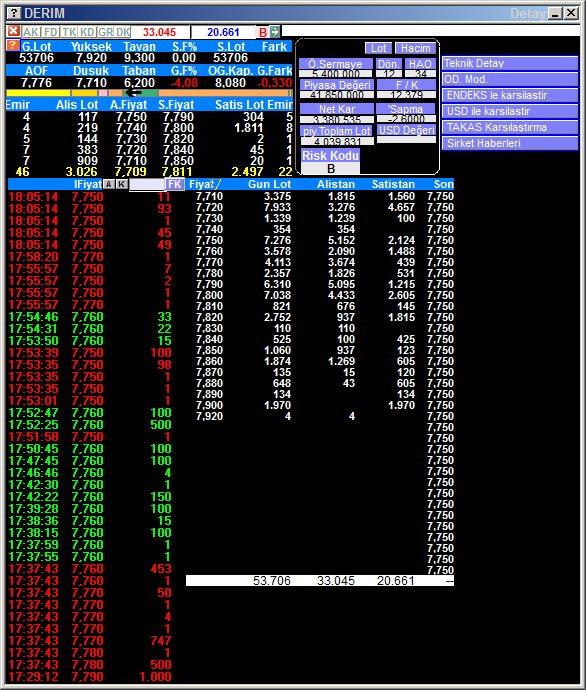Sort by the Gun Lot column header

(x=269, y=184)
